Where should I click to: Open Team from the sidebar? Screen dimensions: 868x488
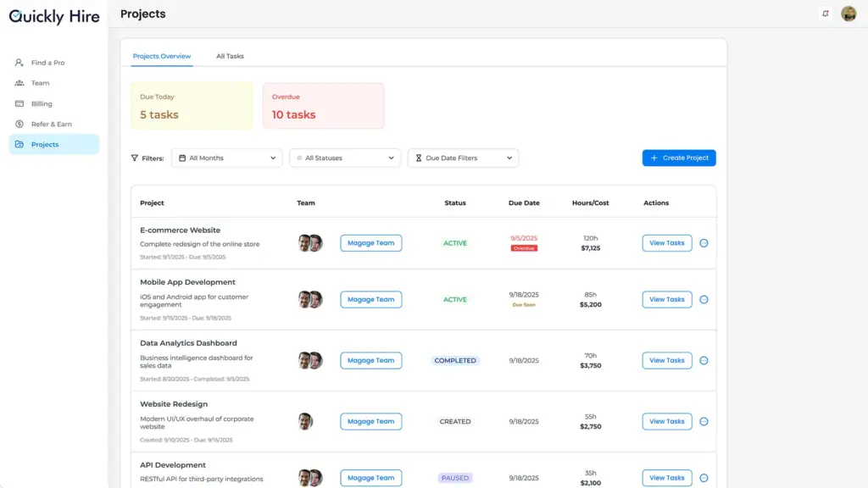pyautogui.click(x=40, y=83)
